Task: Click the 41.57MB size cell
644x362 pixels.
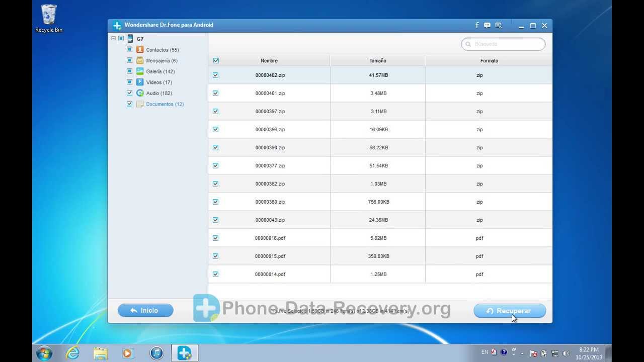Action: point(378,75)
